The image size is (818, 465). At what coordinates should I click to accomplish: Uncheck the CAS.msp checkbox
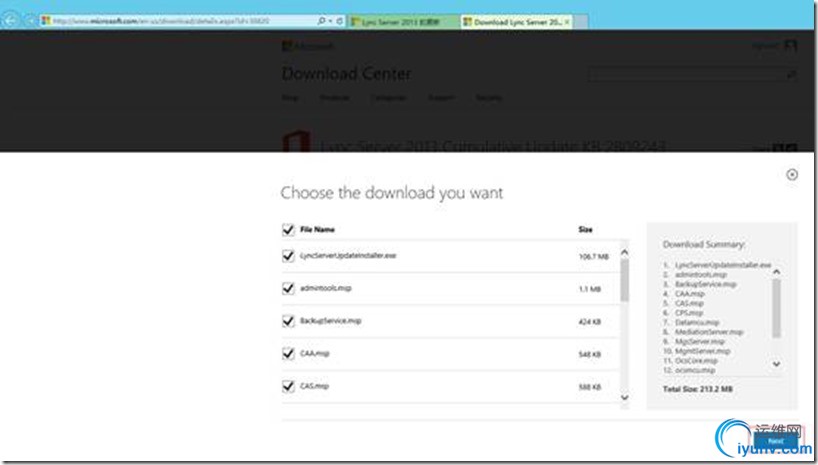[x=288, y=386]
